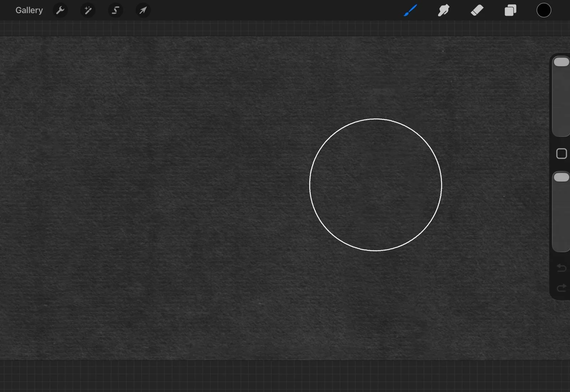The image size is (570, 392).
Task: Adjust the brush opacity slider
Action: pyautogui.click(x=561, y=212)
